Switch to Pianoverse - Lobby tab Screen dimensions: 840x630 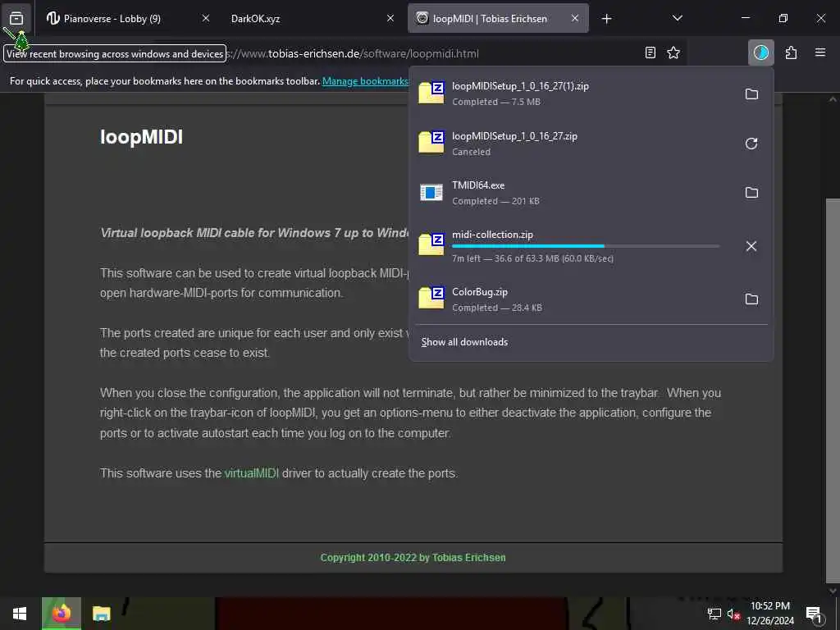click(126, 19)
